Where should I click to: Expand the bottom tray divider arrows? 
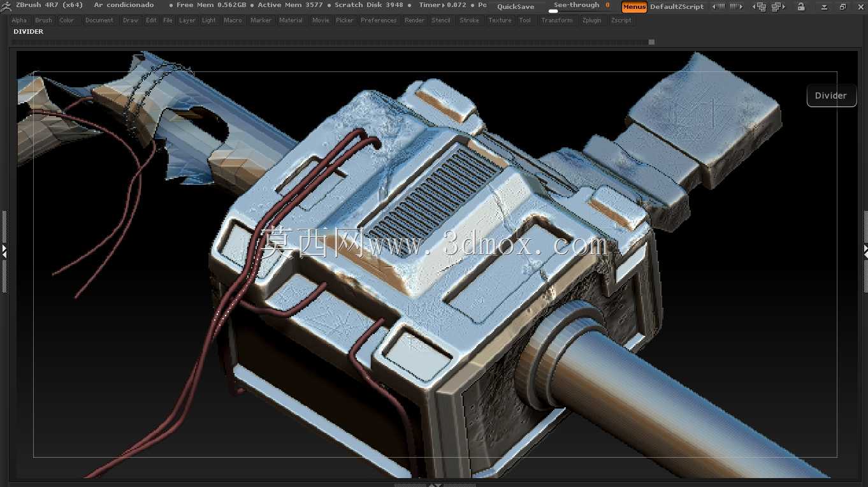coord(434,484)
